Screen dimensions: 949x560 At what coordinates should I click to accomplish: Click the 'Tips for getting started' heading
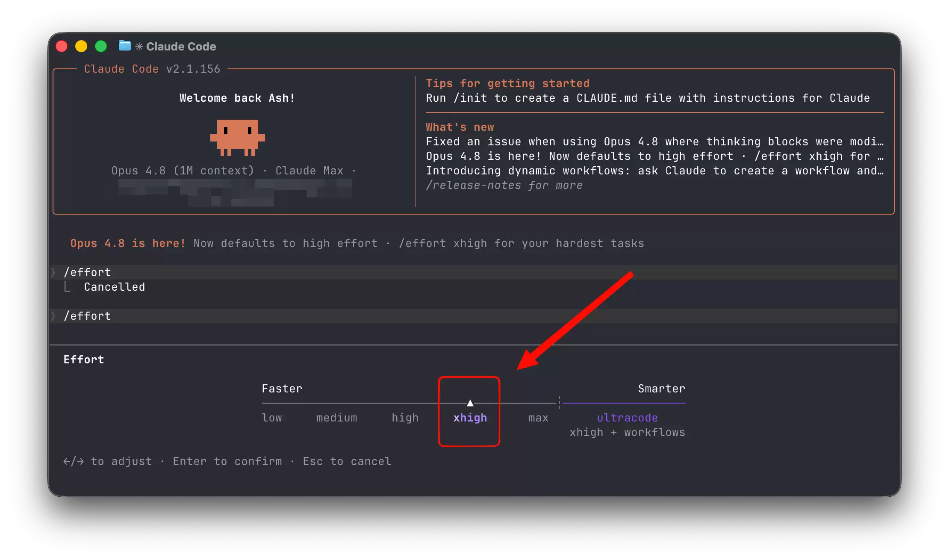click(x=508, y=83)
